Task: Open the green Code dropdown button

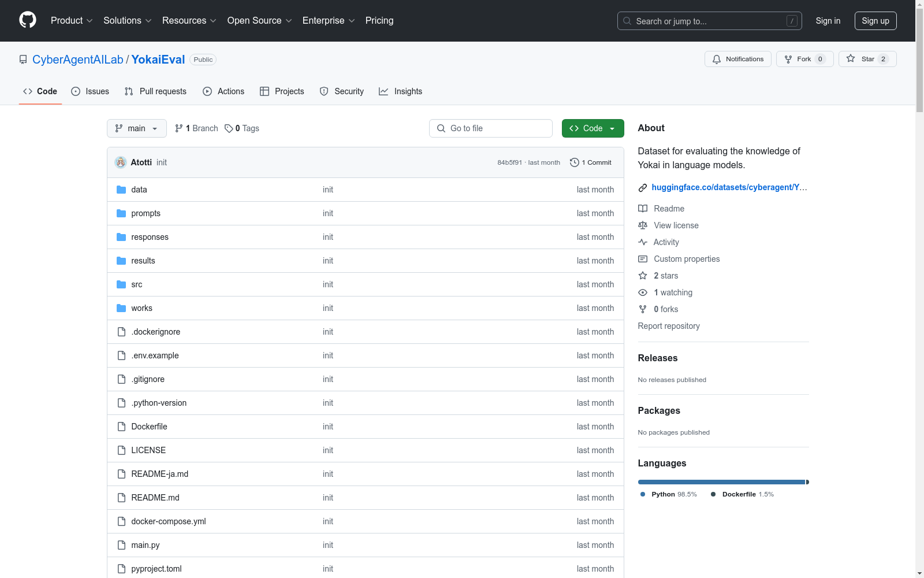Action: click(593, 128)
